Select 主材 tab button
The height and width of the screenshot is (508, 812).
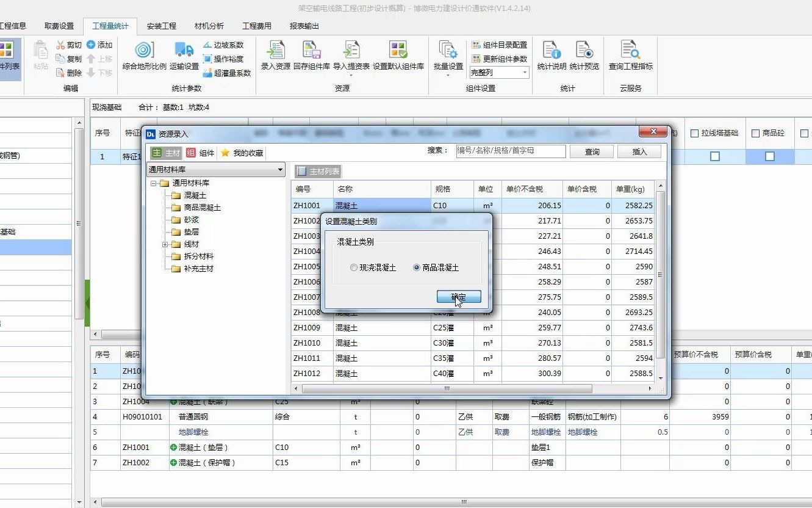tap(167, 153)
